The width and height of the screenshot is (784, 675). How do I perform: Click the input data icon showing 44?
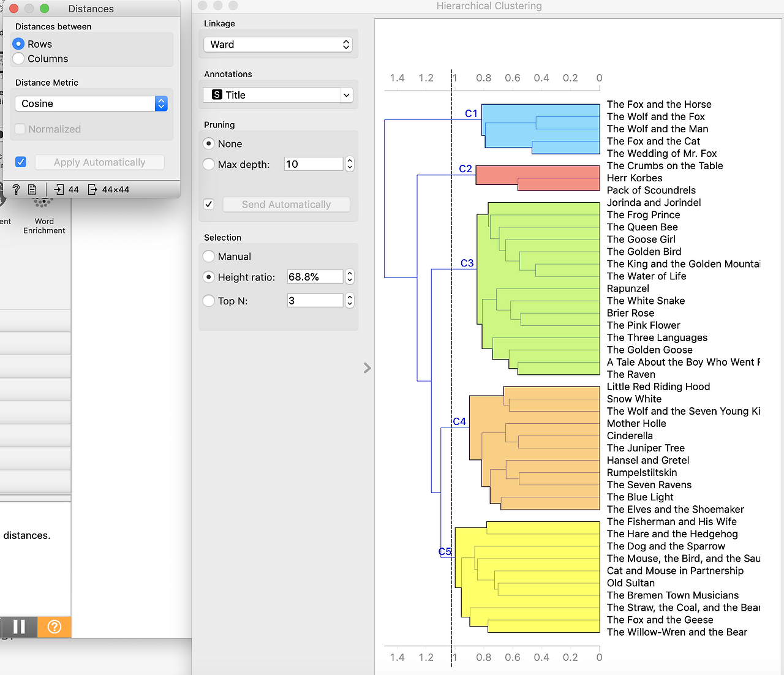pos(59,189)
